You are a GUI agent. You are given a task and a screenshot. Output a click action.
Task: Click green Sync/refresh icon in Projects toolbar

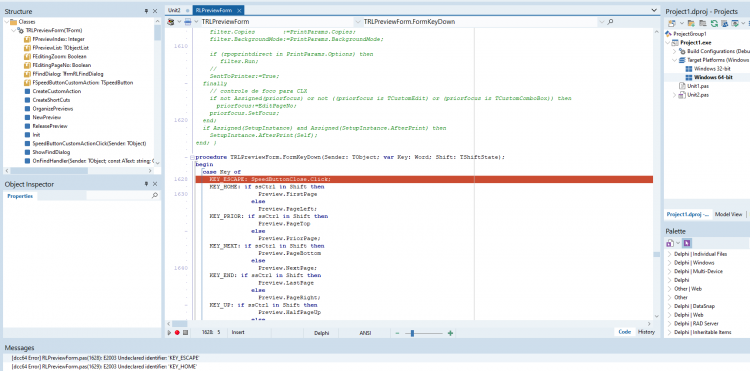[x=714, y=23]
